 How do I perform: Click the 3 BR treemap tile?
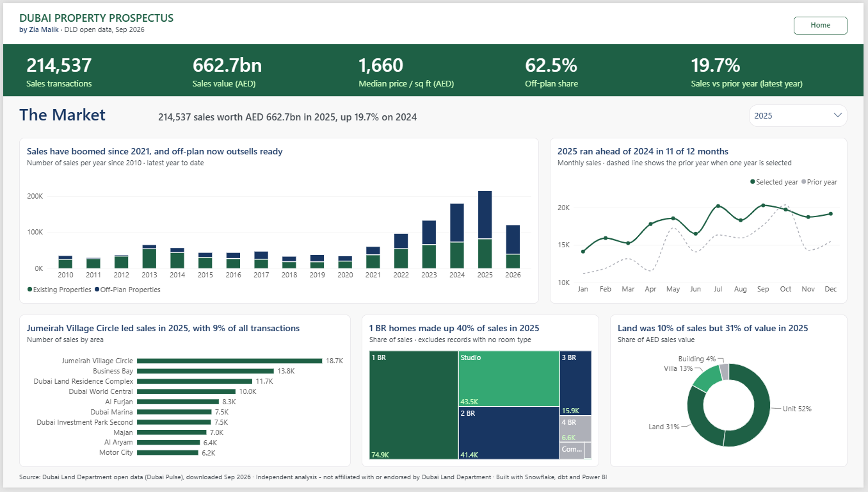coord(575,383)
